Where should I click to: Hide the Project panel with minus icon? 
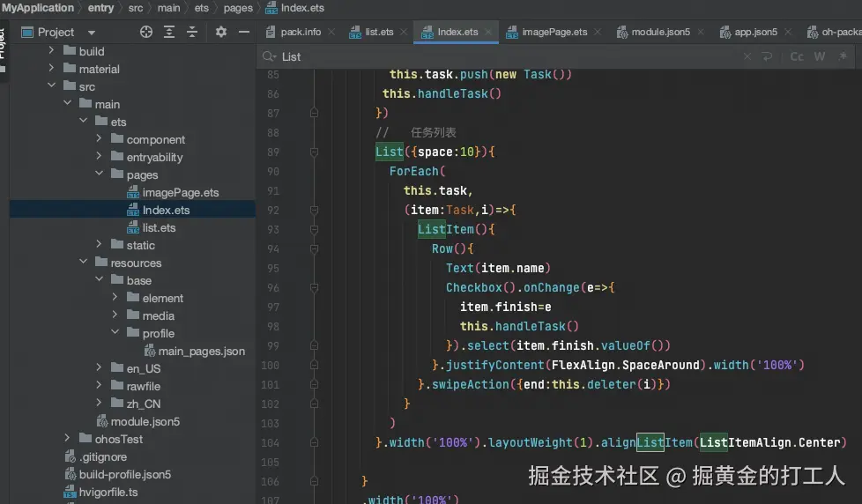pyautogui.click(x=244, y=32)
